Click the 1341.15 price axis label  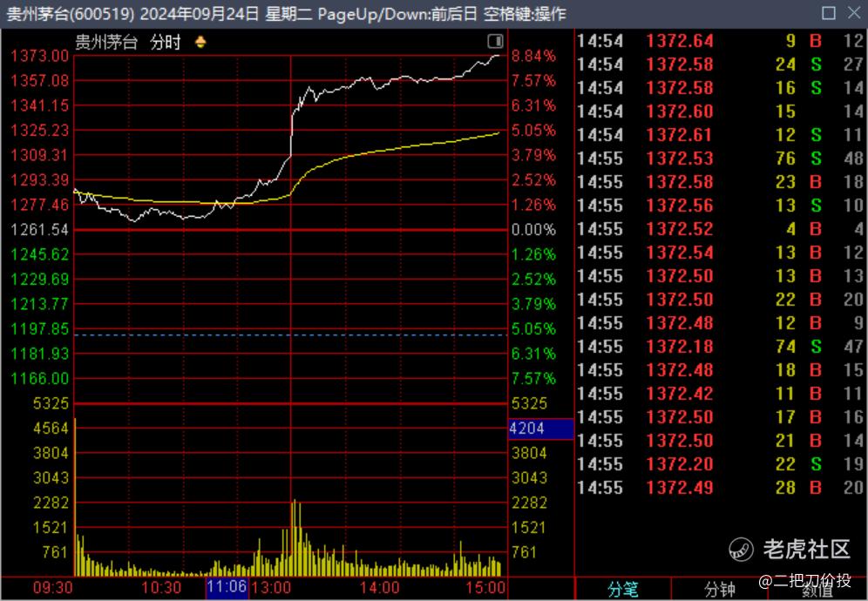coord(40,105)
